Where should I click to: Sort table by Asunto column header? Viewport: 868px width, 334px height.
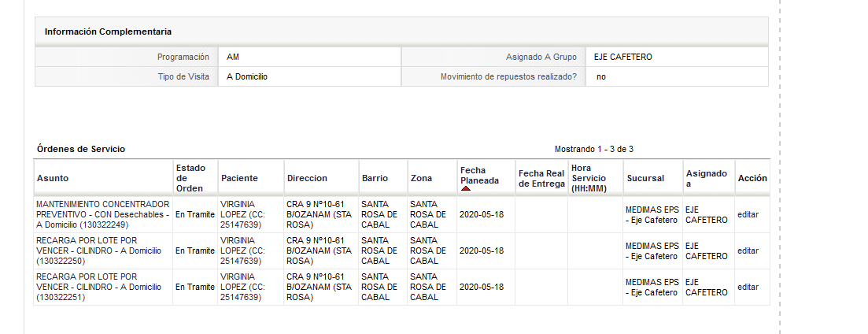pyautogui.click(x=53, y=178)
